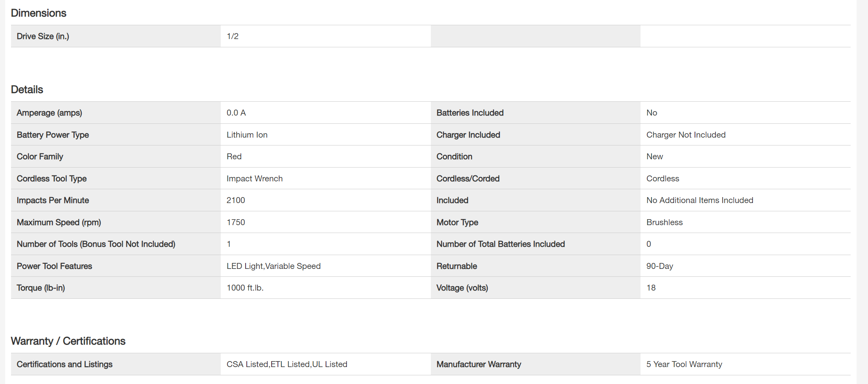Screen dimensions: 868x384
Task: Click the LED Light,Variable Speed value
Action: [273, 266]
